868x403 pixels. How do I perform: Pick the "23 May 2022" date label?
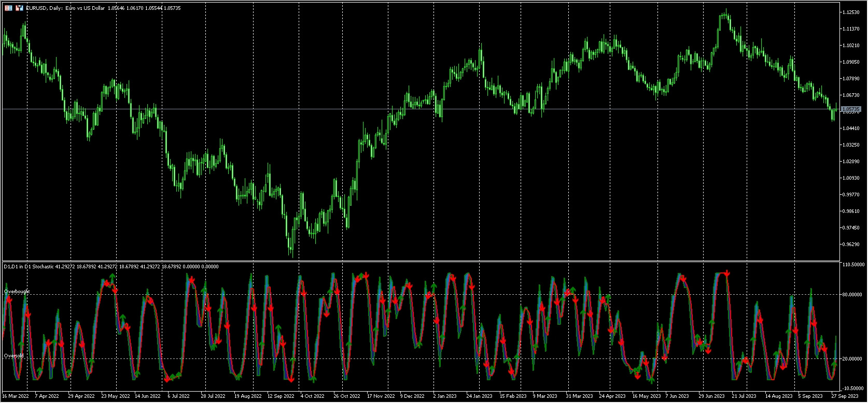pos(115,396)
